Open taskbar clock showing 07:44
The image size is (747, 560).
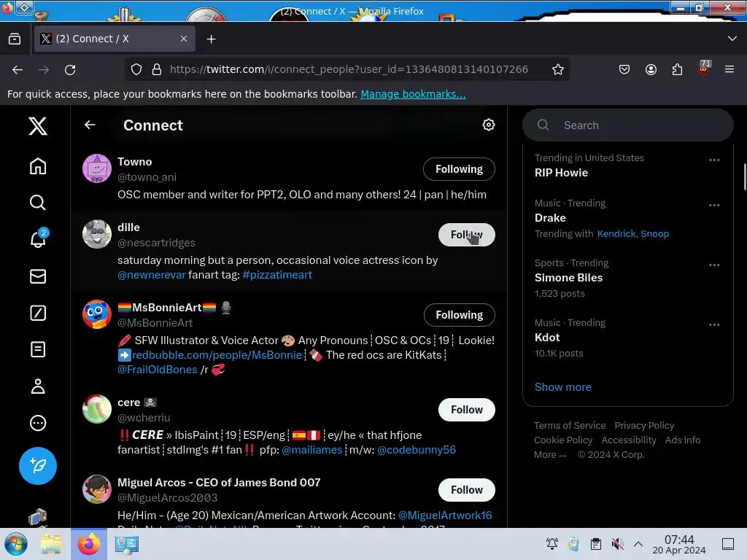(679, 544)
